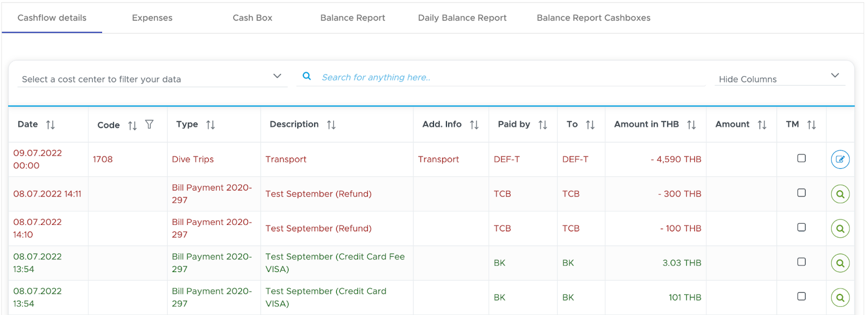Screen dimensions: 868x315
Task: Open the cost center filter dropdown
Action: click(x=152, y=79)
